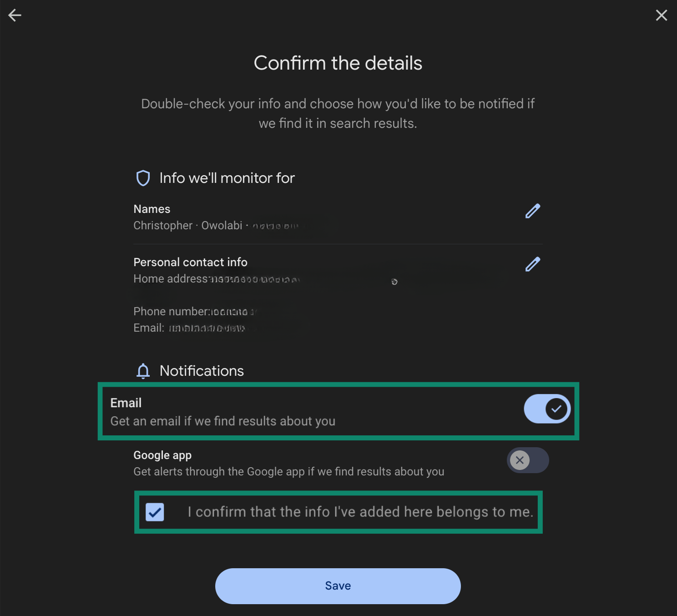Click the Google app notification description text
This screenshot has width=677, height=616.
[x=288, y=472]
